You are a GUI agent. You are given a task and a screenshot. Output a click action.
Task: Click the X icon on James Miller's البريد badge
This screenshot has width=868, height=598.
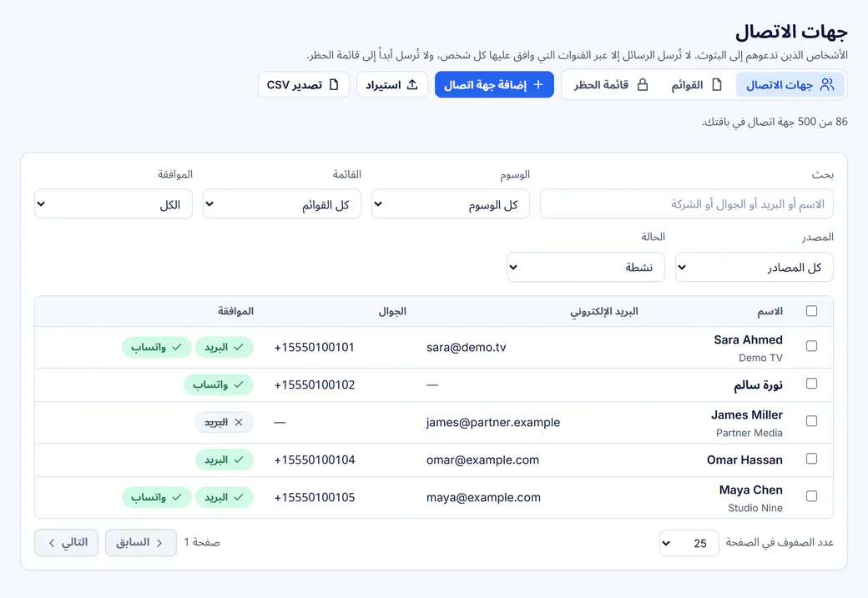pos(239,422)
